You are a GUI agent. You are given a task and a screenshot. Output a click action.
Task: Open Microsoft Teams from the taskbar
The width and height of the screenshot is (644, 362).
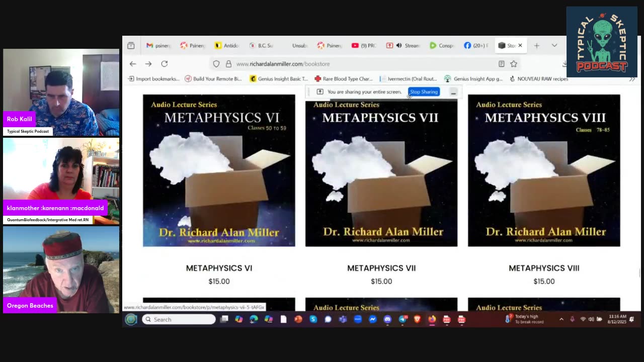tap(343, 319)
